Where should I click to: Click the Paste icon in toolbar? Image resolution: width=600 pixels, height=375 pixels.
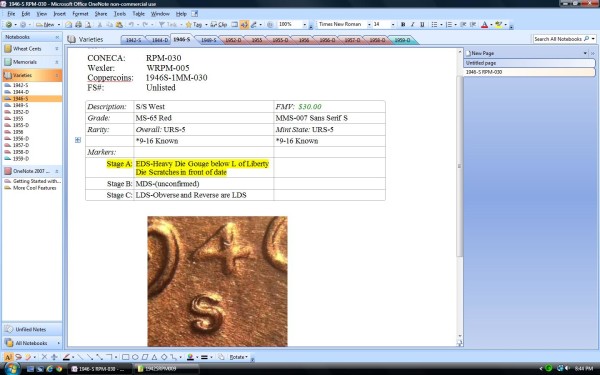coord(119,24)
